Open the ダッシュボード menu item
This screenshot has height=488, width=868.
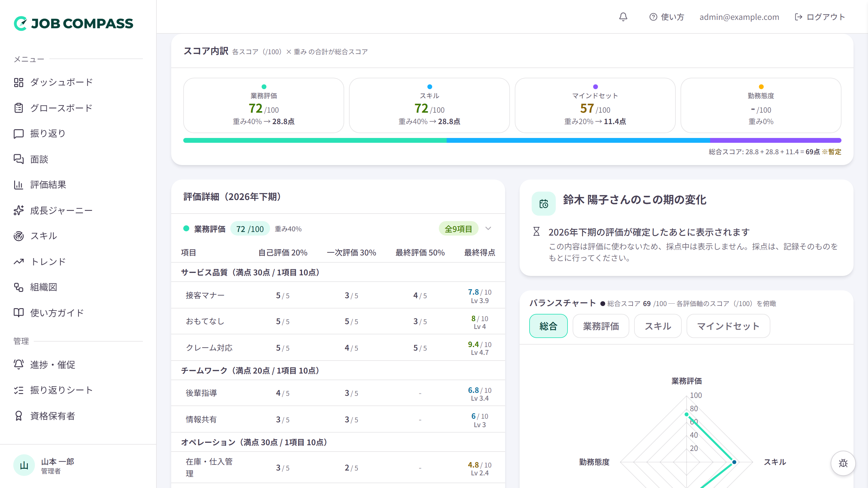click(x=78, y=82)
